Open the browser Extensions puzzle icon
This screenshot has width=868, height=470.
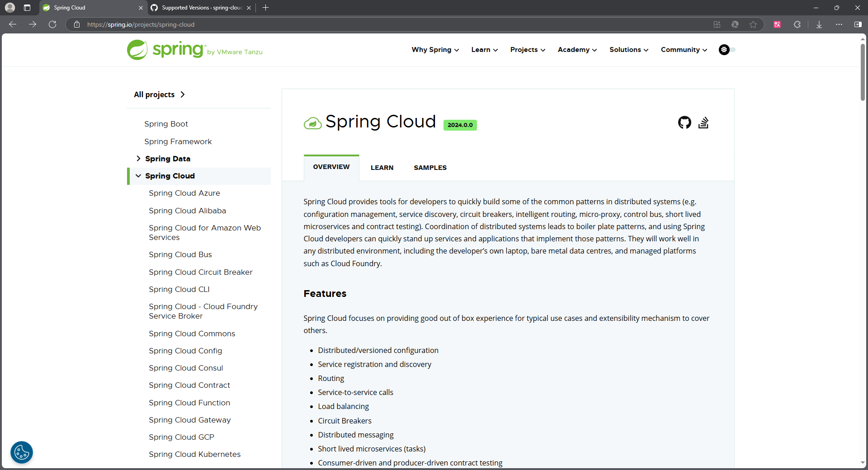(797, 24)
